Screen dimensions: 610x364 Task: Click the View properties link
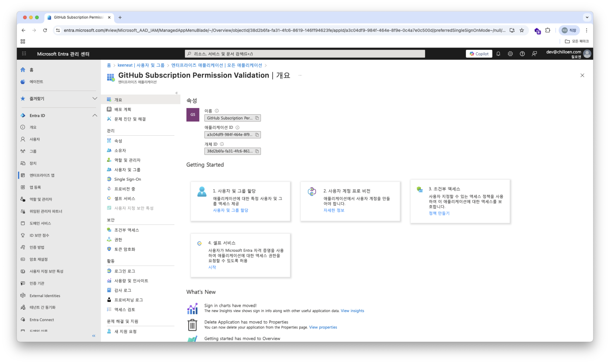[x=323, y=327]
